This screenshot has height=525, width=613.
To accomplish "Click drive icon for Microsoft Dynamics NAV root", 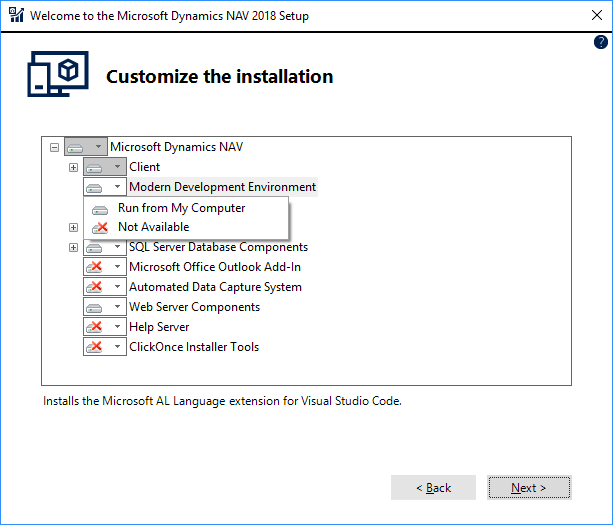I will tap(75, 148).
